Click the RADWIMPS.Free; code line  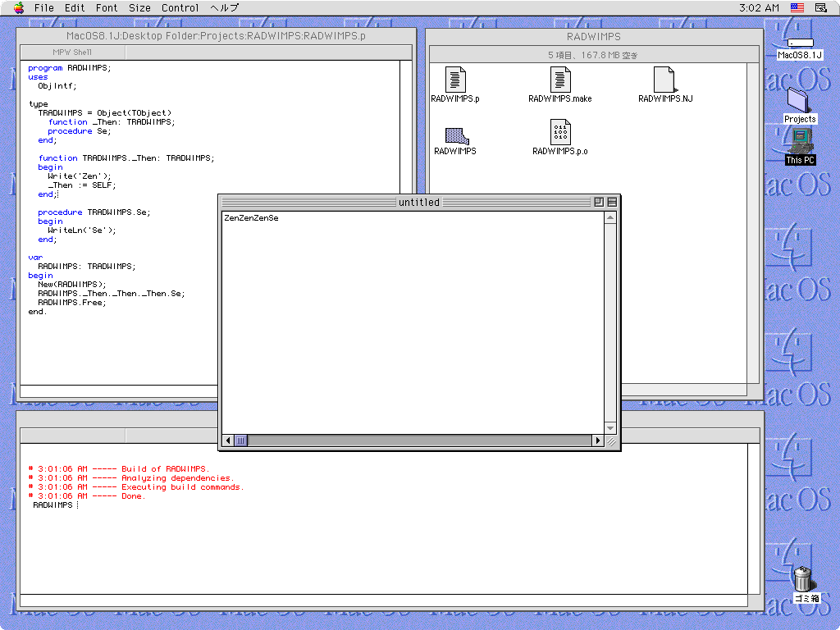72,303
